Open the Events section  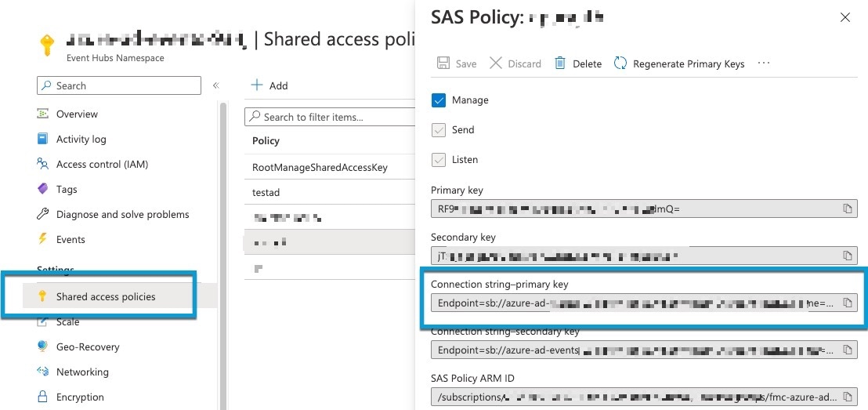(71, 239)
